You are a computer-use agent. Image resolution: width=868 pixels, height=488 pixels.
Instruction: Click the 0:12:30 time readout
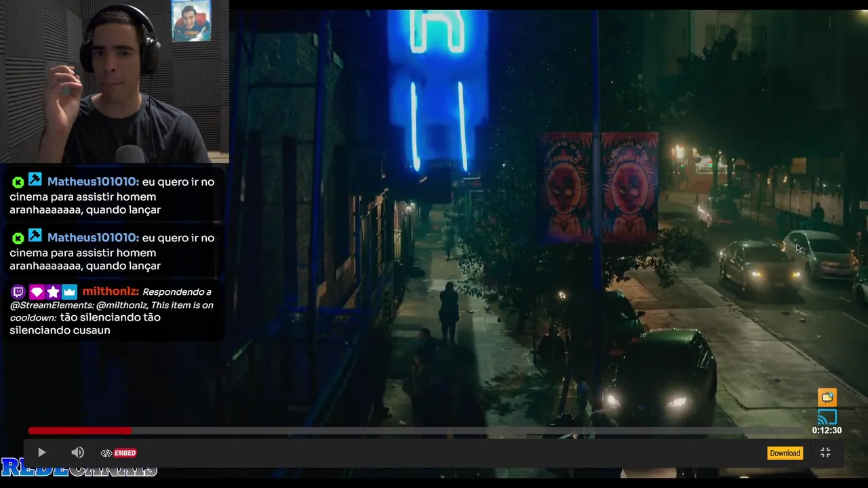point(827,430)
